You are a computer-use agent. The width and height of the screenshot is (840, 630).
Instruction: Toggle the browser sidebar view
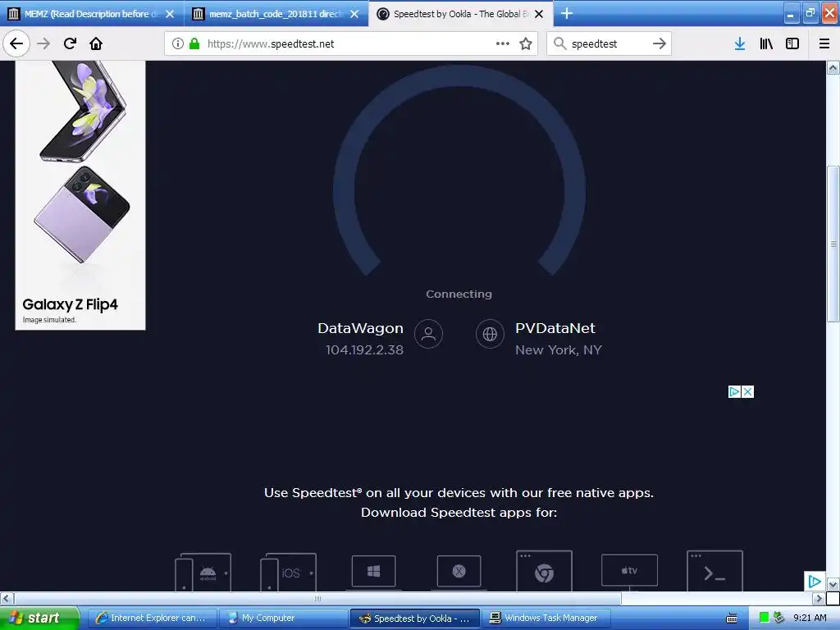pos(792,43)
